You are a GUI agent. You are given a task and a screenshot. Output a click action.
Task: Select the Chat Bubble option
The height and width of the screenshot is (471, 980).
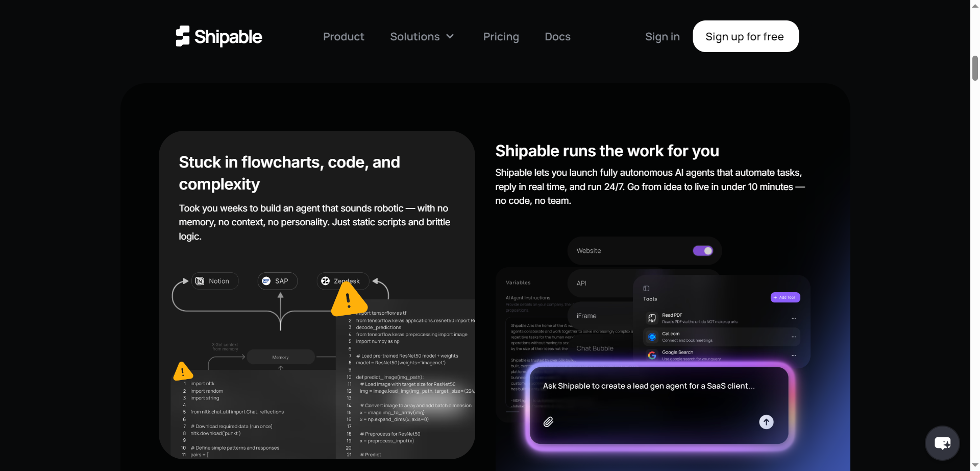(x=595, y=348)
